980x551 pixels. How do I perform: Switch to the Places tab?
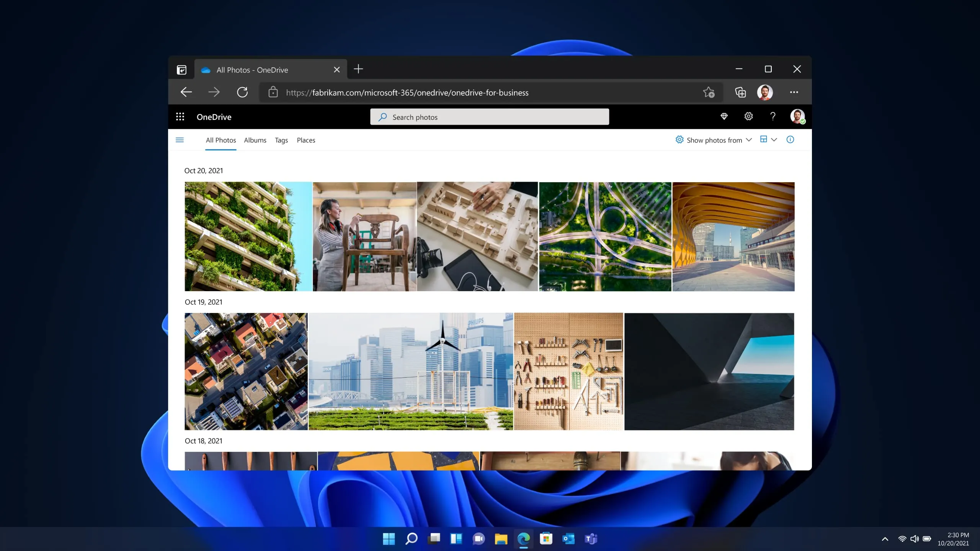[306, 140]
